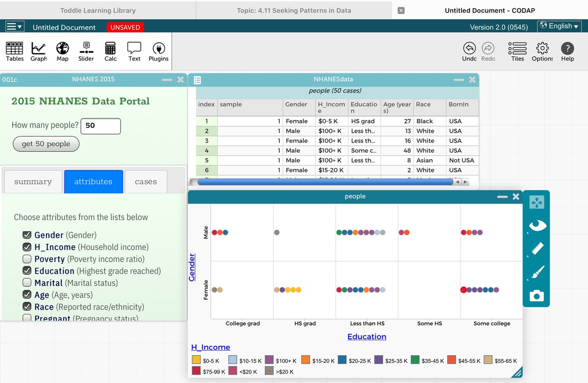Open the English language dropdown
588x383 pixels.
click(x=559, y=26)
